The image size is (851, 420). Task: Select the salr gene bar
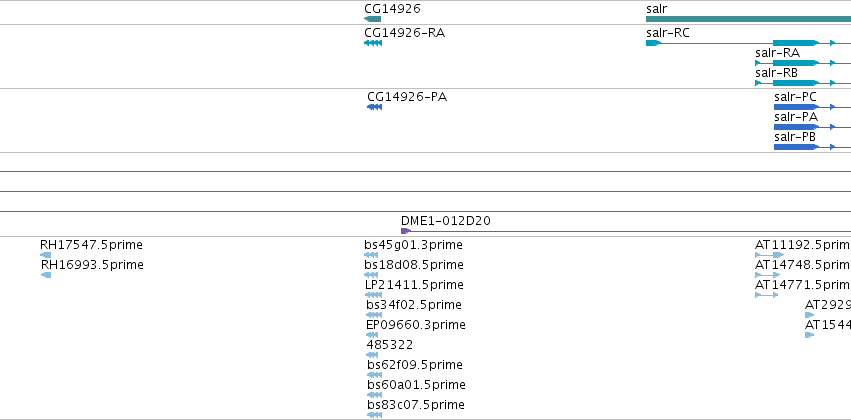coord(748,19)
